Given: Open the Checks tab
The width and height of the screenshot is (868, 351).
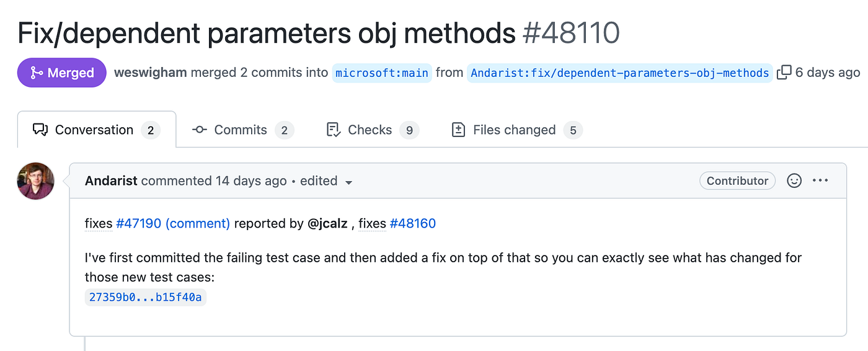Looking at the screenshot, I should 370,130.
